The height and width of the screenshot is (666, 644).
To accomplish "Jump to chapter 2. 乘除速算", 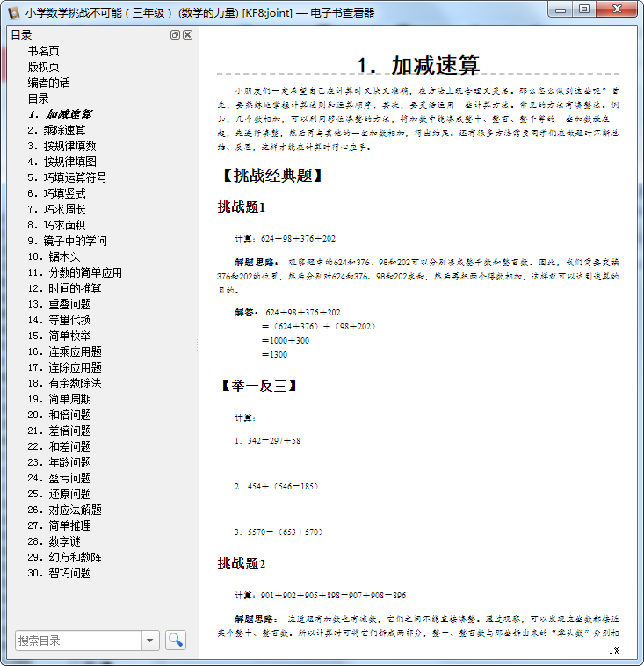I will pos(56,130).
